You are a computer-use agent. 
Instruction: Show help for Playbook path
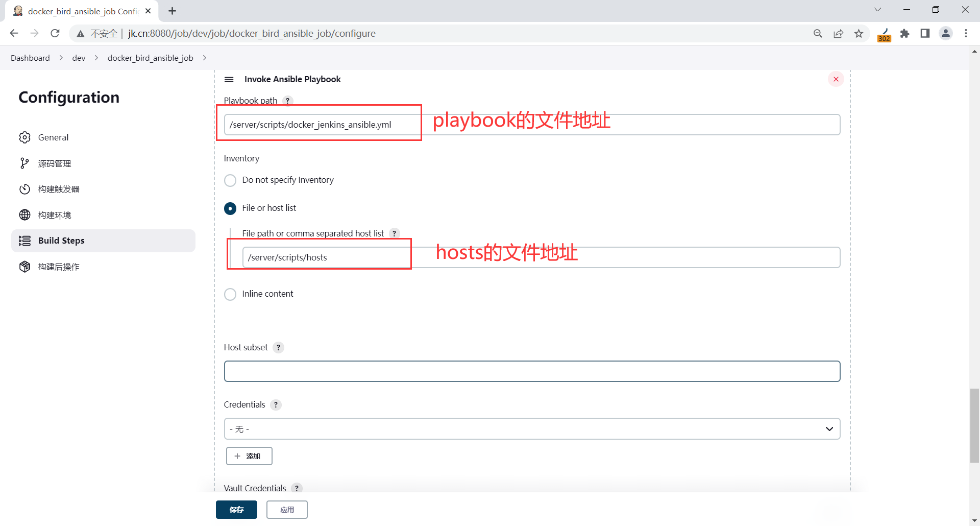(x=288, y=101)
